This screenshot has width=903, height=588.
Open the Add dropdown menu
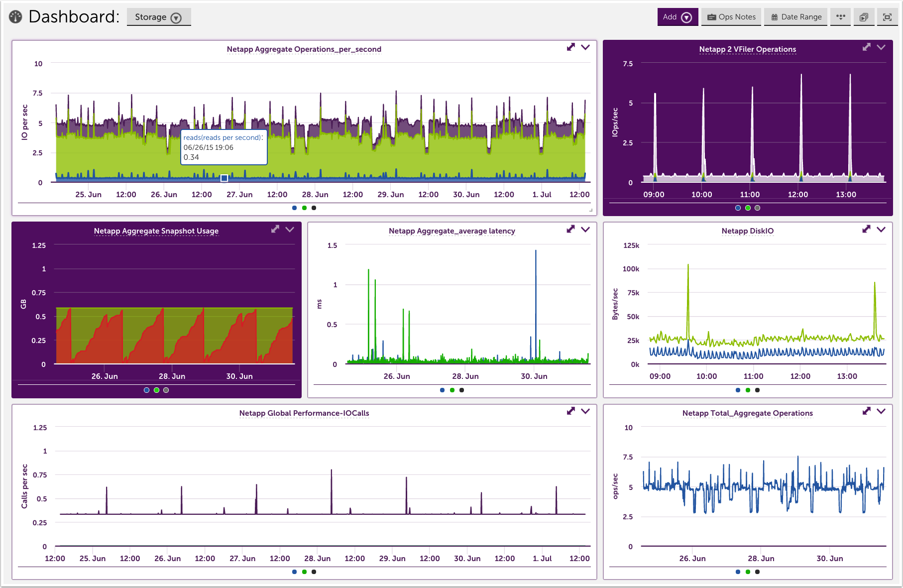(x=677, y=17)
